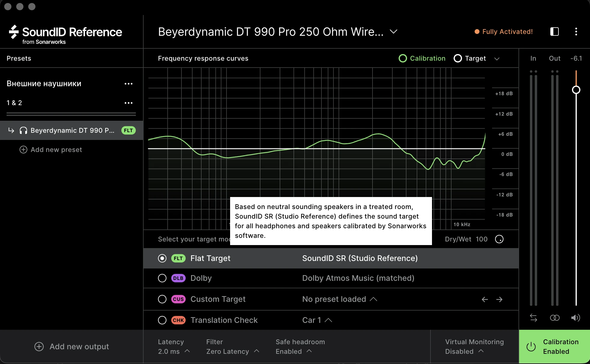Click the +18 dB axis label
The image size is (590, 364).
point(504,93)
